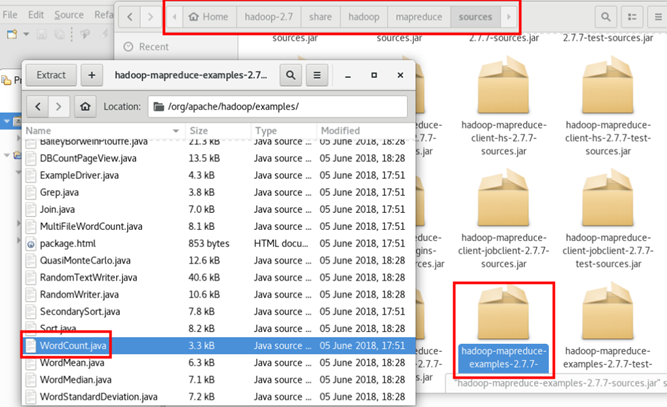Open Eclipse New dropdown arrow
Screen dimensions: 667x407
pos(26,34)
